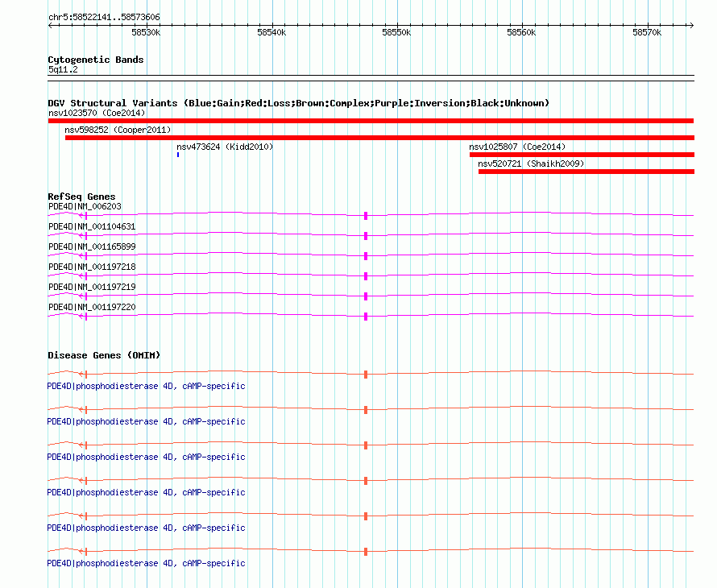Image resolution: width=717 pixels, height=588 pixels.
Task: Open the nsv473624 (Kidd2010) variant label
Action: click(x=225, y=147)
